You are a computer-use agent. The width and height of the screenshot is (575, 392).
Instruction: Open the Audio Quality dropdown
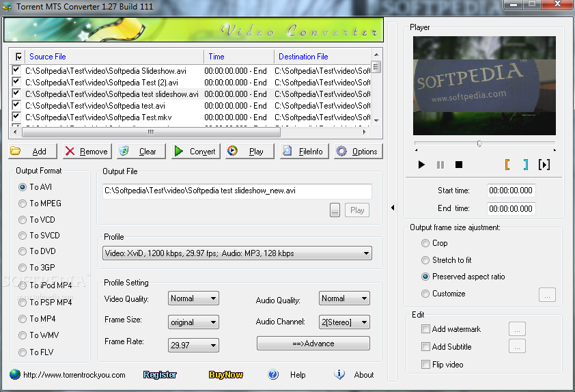click(x=344, y=298)
